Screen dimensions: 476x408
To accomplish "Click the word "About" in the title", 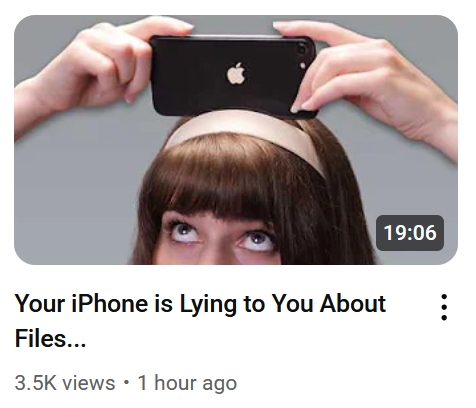I will 353,303.
